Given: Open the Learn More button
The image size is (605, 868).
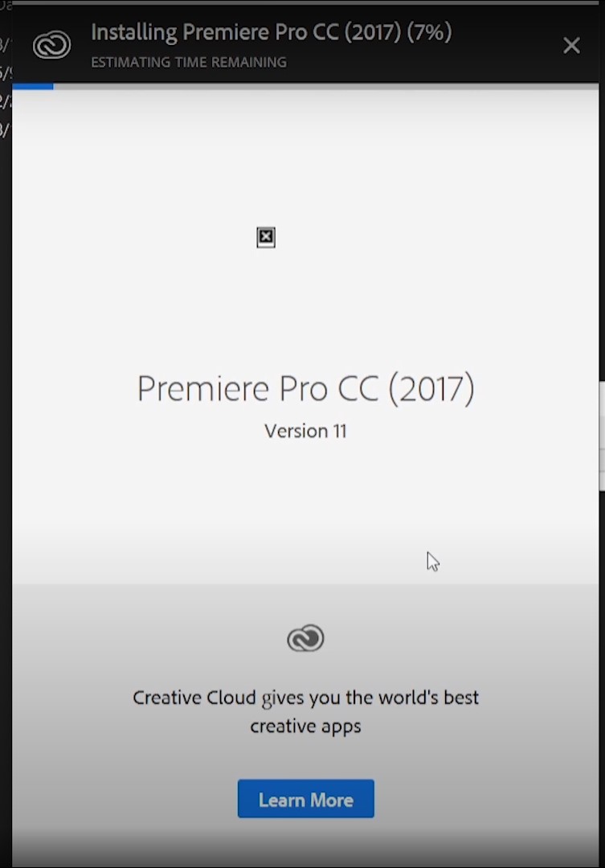Looking at the screenshot, I should click(305, 799).
